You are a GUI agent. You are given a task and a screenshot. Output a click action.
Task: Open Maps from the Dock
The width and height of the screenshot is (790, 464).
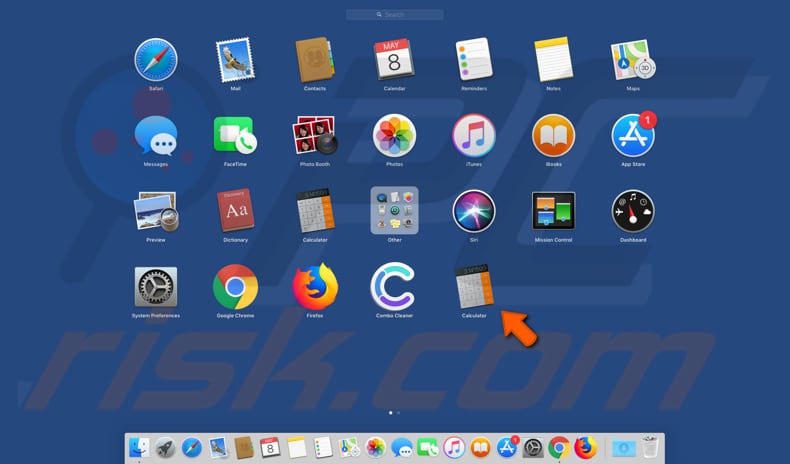[x=349, y=447]
